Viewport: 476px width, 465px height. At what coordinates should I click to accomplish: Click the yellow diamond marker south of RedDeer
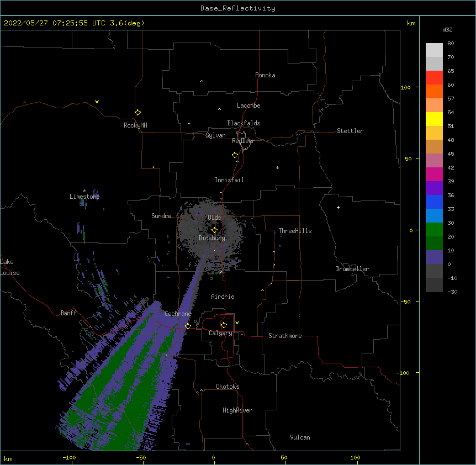pyautogui.click(x=235, y=155)
